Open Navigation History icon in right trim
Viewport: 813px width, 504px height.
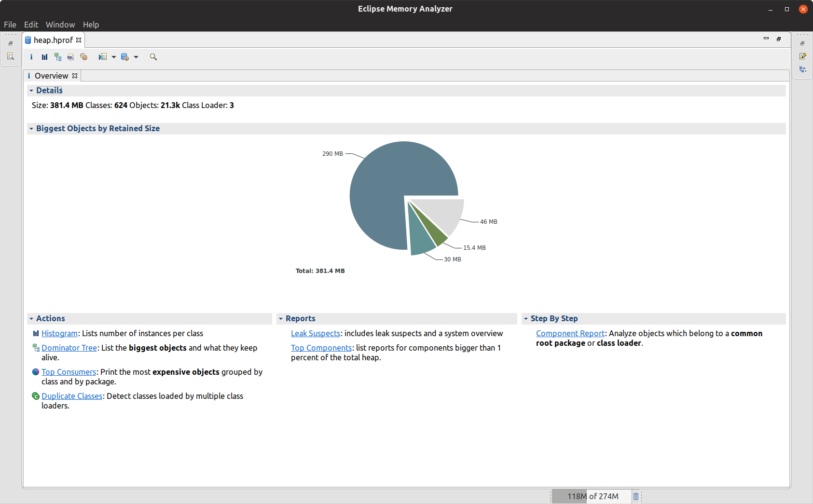(803, 69)
